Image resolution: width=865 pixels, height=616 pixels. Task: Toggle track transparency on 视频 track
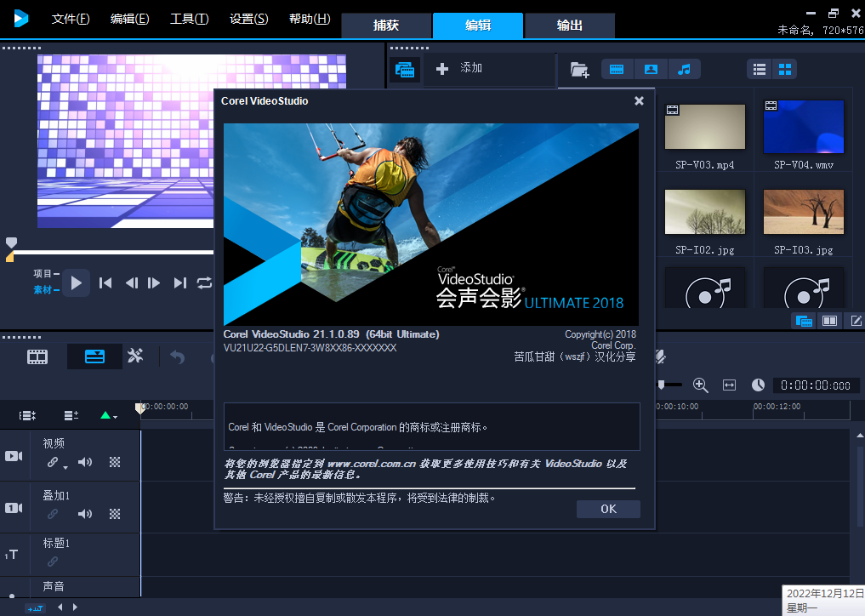point(115,462)
